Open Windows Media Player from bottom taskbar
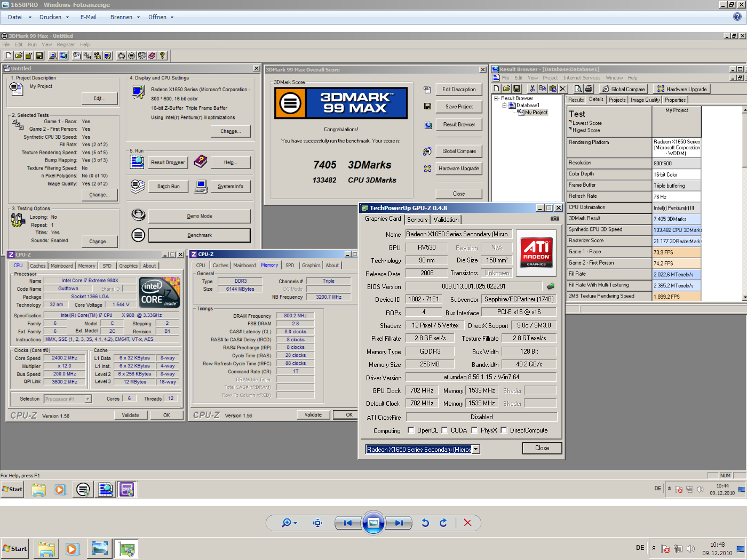This screenshot has height=560, width=747. click(x=72, y=549)
